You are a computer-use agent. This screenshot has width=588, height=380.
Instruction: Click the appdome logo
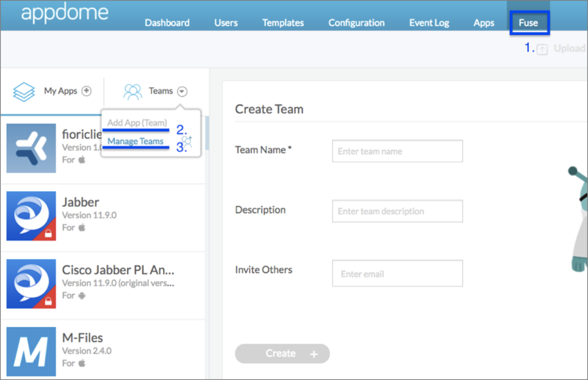(65, 13)
